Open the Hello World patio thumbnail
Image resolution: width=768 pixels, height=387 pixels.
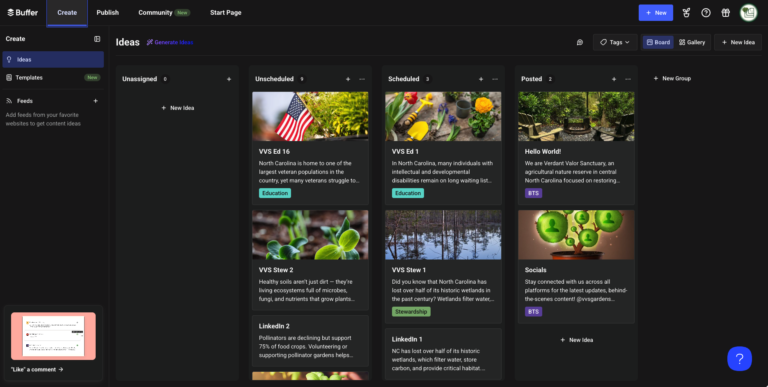[x=576, y=116]
